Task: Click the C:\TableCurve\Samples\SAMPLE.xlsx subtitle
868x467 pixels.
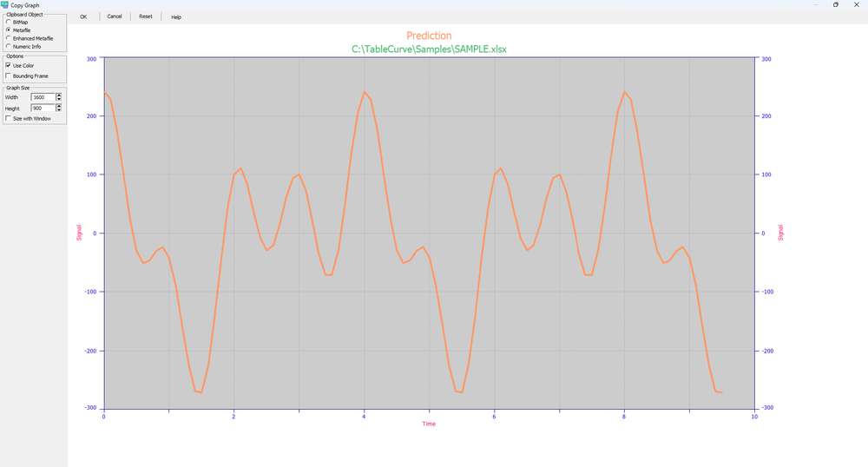Action: click(x=429, y=49)
